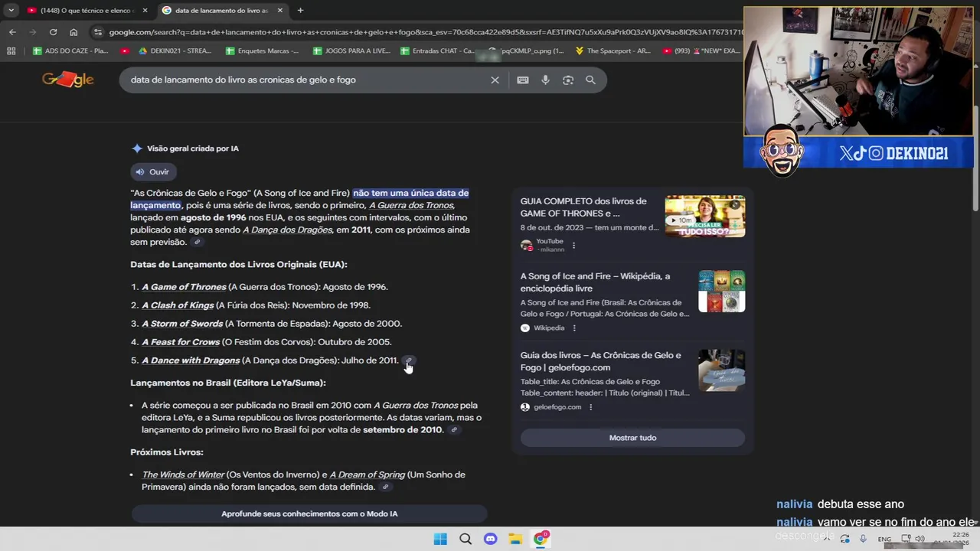The height and width of the screenshot is (551, 980).
Task: Click the browser back arrow
Action: (12, 32)
